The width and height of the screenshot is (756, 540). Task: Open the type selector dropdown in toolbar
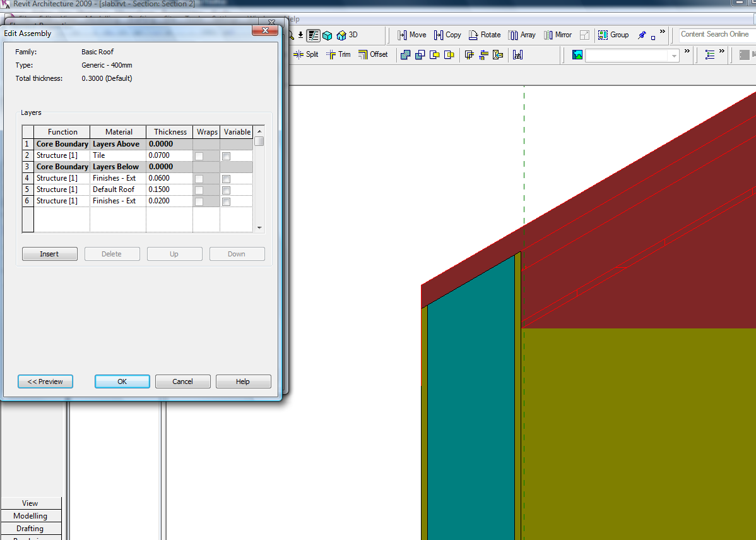coord(674,56)
